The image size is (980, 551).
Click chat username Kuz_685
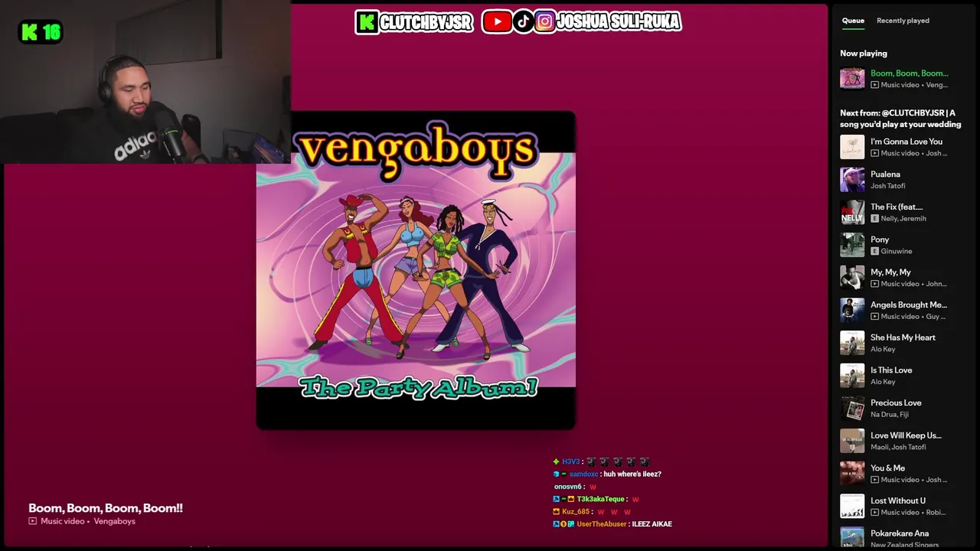point(575,512)
